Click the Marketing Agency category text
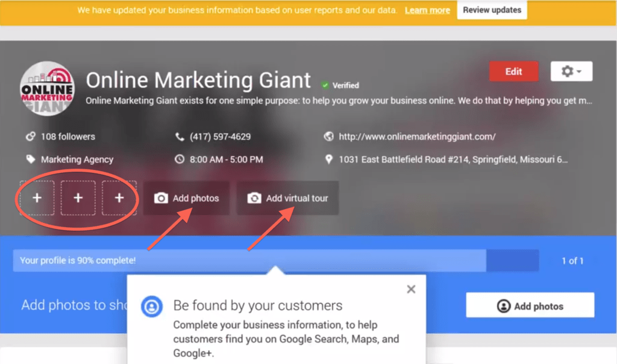 click(77, 159)
